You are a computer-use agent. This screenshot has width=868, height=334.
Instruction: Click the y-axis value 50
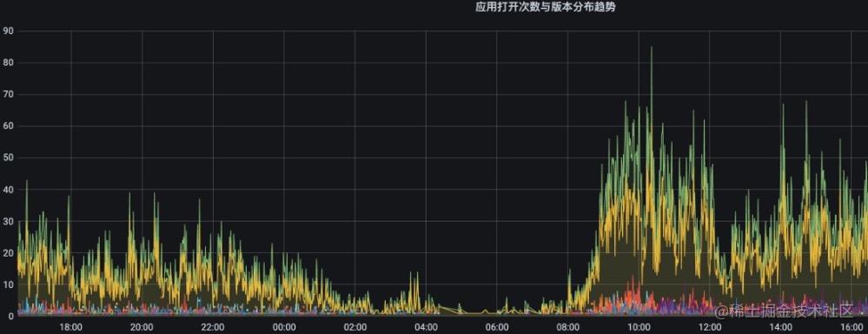click(x=8, y=157)
